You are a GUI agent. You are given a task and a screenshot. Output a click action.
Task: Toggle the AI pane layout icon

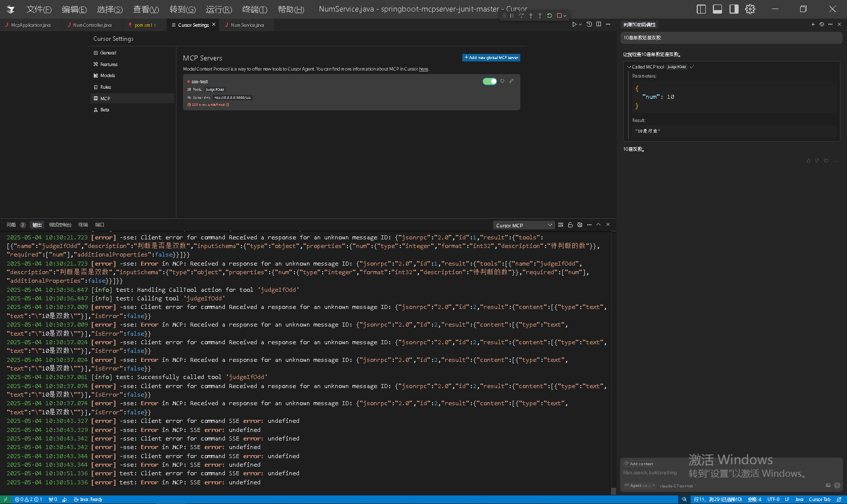[734, 9]
